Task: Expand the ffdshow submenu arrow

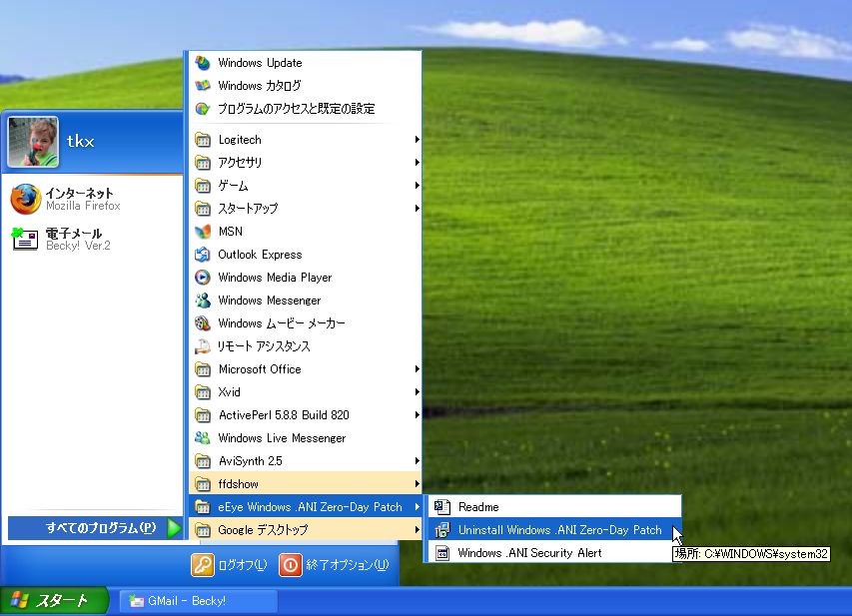Action: [x=417, y=484]
